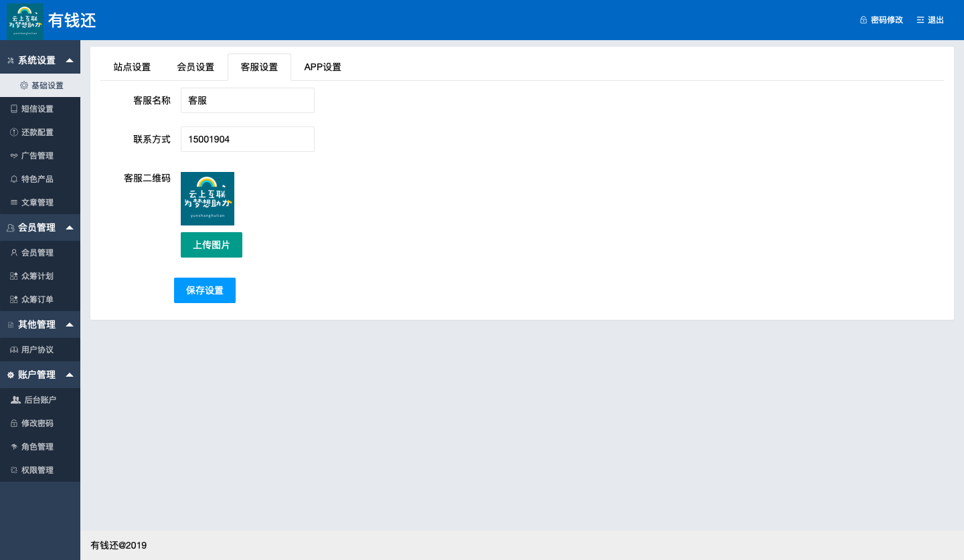The image size is (964, 560).
Task: Click the bell icon for 特色产品
Action: pos(14,179)
